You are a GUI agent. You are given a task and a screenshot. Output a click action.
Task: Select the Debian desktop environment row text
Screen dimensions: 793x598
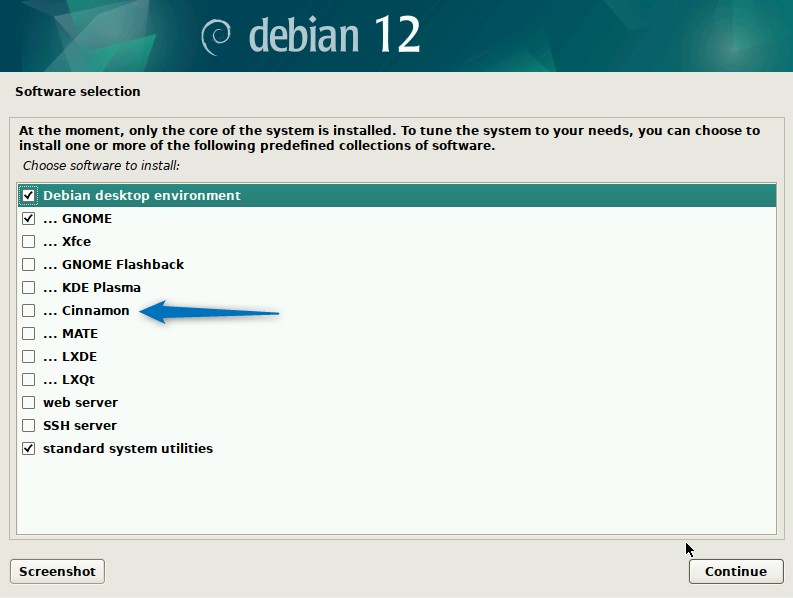142,195
